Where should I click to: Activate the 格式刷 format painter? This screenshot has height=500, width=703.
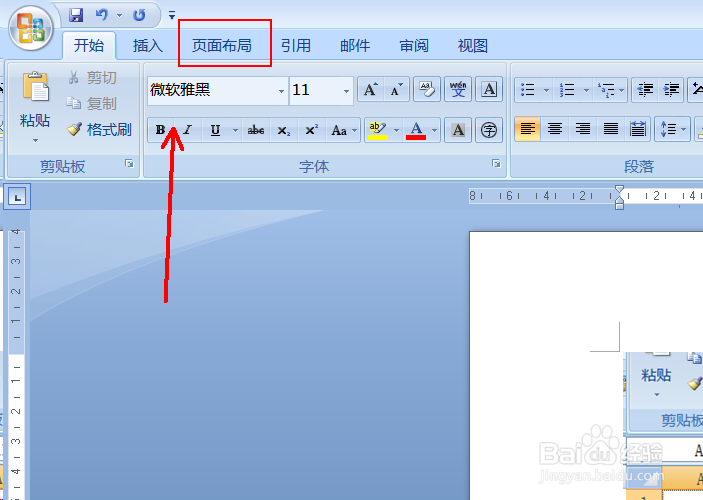(x=99, y=130)
